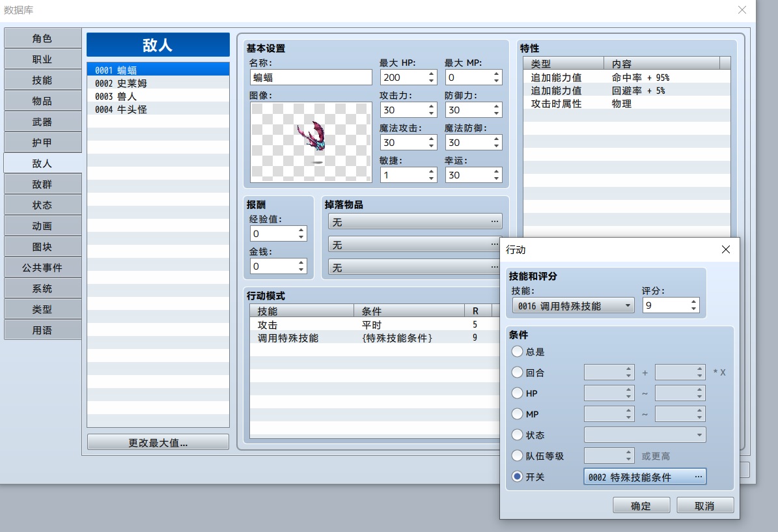Screen dimensions: 778x532
Task: Click the 最大 HP value field
Action: [404, 77]
